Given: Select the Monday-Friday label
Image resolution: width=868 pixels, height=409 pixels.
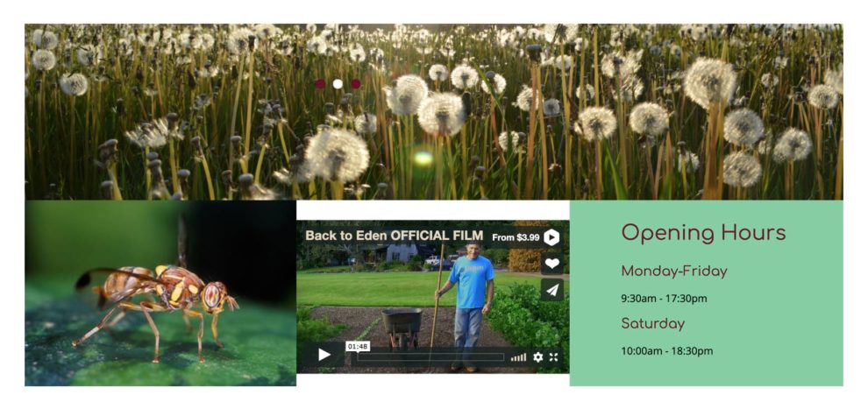Looking at the screenshot, I should click(674, 271).
